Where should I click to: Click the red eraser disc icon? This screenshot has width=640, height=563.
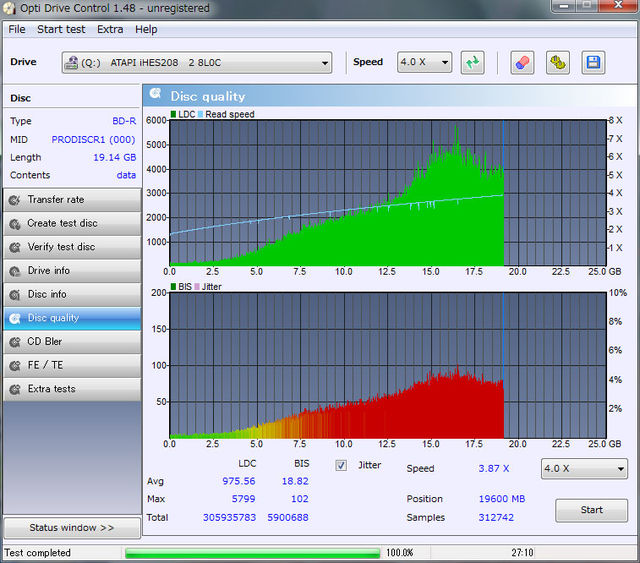click(522, 62)
